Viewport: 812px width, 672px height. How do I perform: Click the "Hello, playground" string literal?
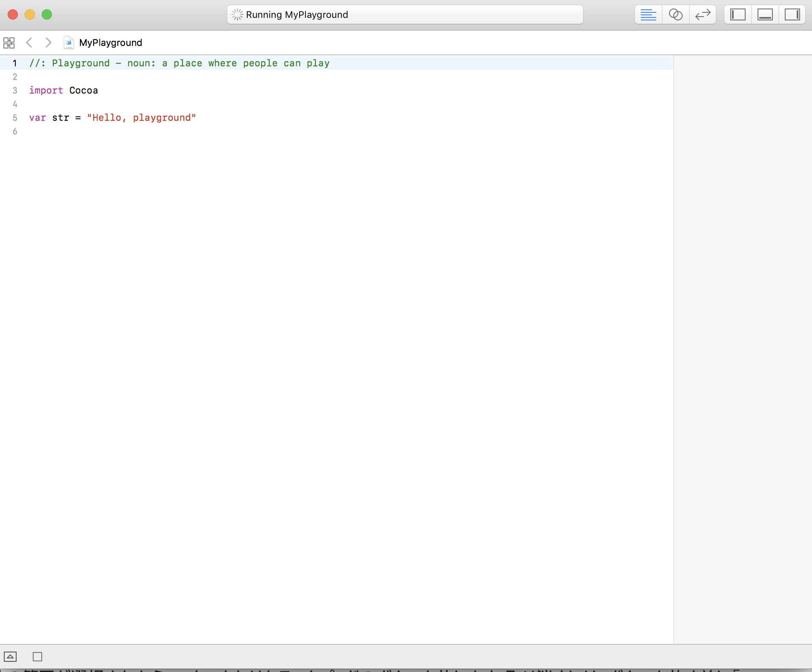click(x=141, y=118)
